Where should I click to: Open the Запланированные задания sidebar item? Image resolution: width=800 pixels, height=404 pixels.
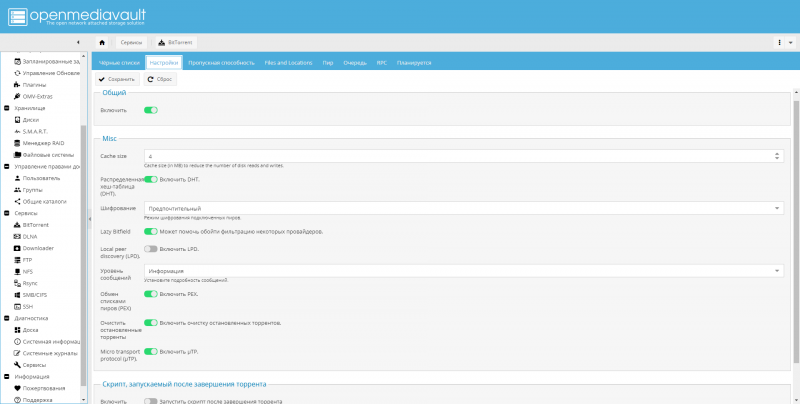(47, 61)
